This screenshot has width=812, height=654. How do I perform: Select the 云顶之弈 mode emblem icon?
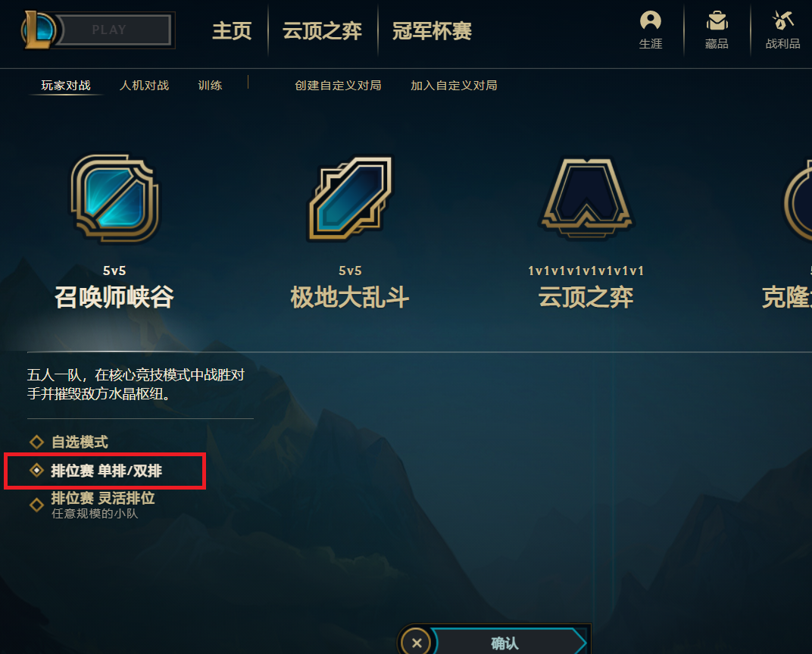point(586,199)
